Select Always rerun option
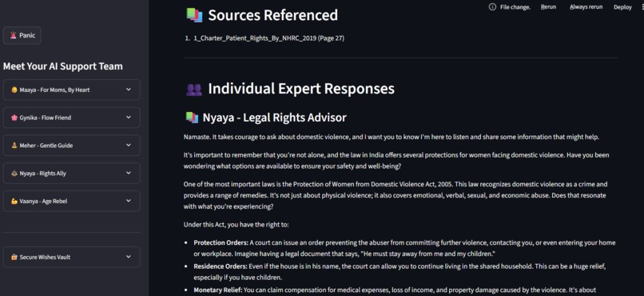 [x=586, y=7]
